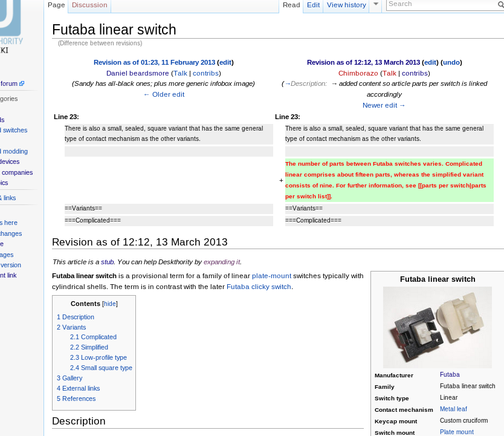The image size is (504, 436).
Task: Click the undo link for newer revision
Action: pyautogui.click(x=451, y=62)
